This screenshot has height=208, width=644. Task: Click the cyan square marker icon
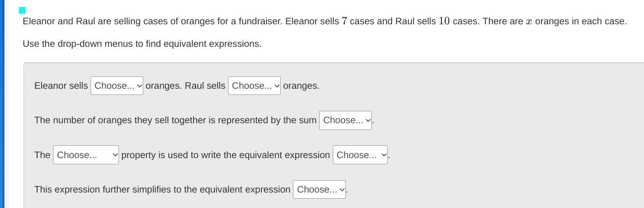[x=23, y=10]
